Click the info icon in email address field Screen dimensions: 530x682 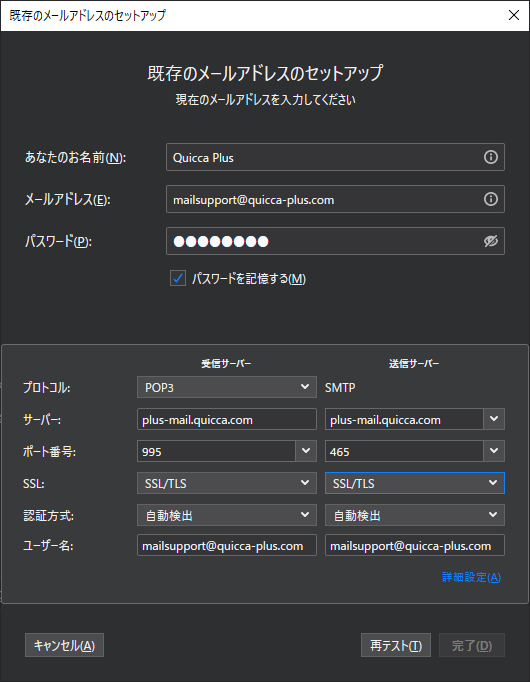(490, 199)
